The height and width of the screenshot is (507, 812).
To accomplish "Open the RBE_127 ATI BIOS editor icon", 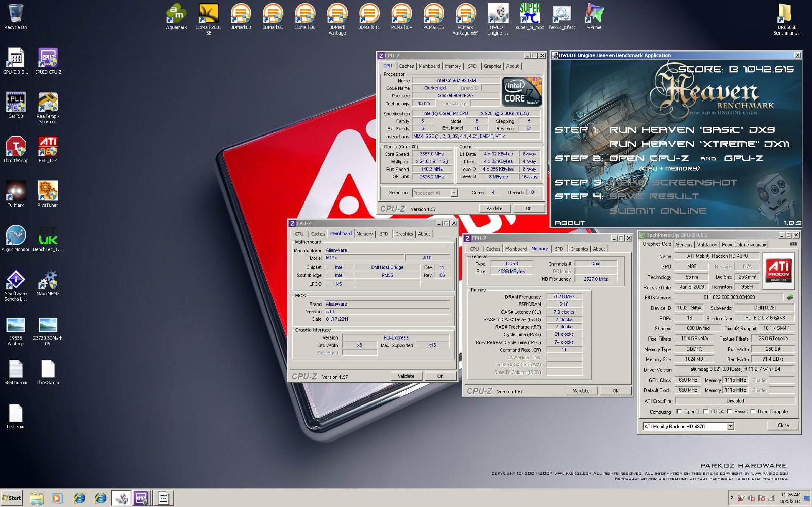I will [48, 150].
